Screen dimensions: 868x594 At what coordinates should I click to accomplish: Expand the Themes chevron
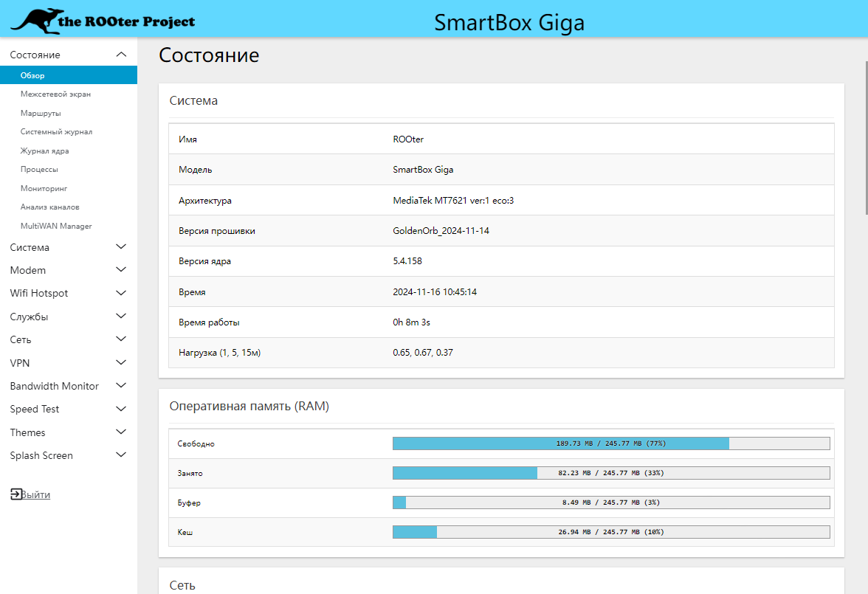121,432
